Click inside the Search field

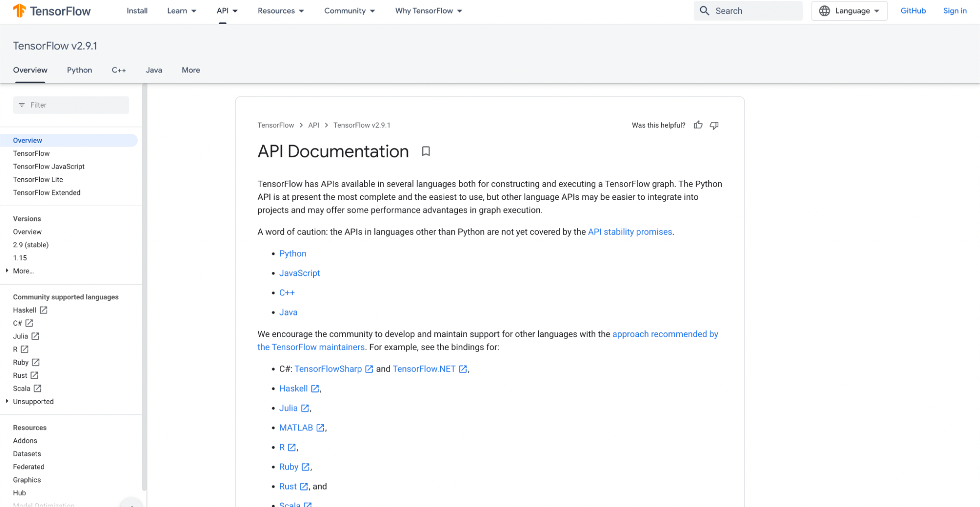[755, 10]
